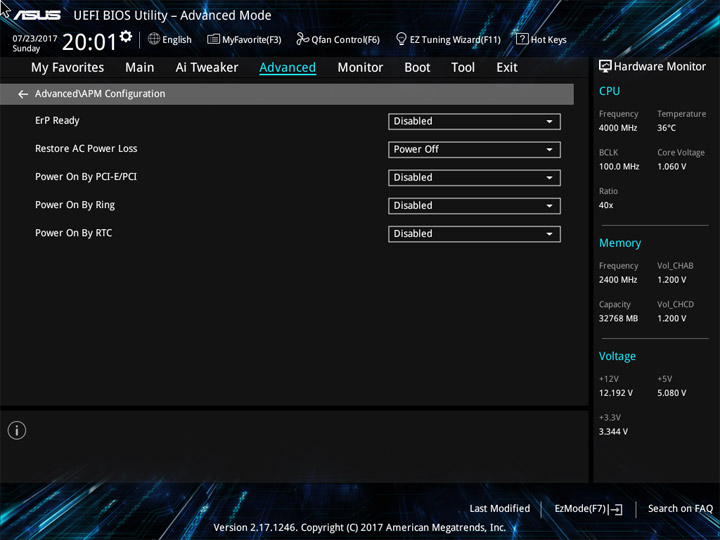The image size is (720, 540).
Task: Click the 5.080 V value
Action: (671, 393)
